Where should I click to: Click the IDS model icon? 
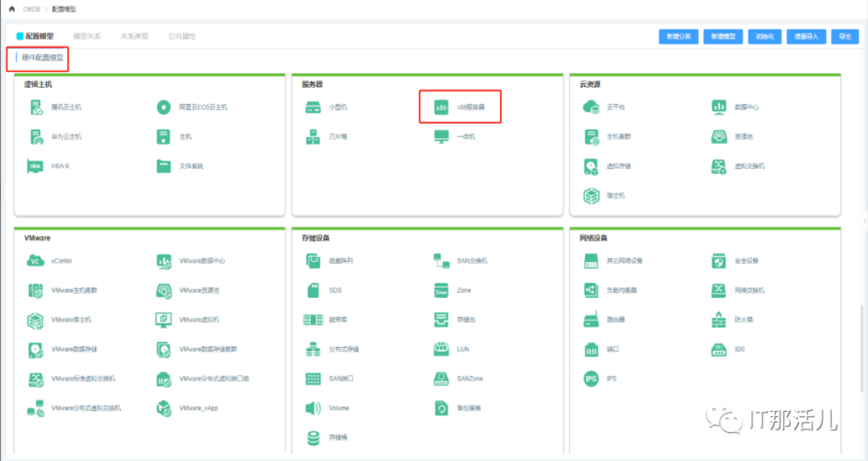(x=719, y=350)
